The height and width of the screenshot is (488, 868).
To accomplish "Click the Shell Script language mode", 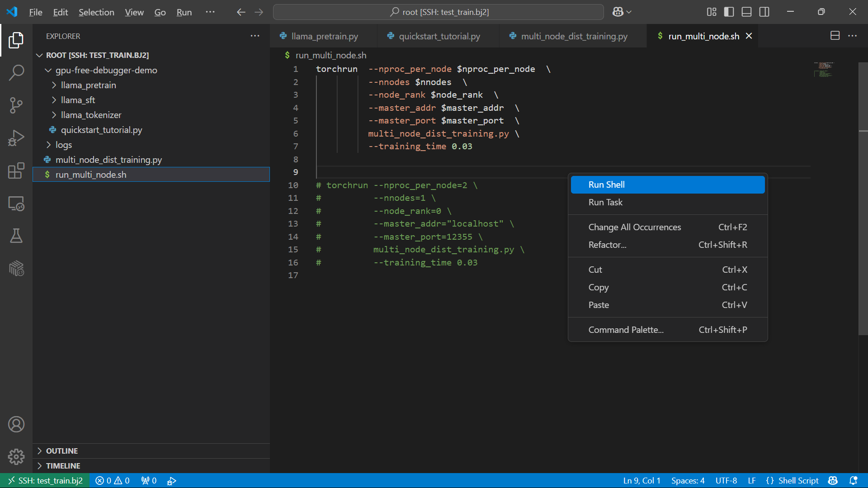I will [x=798, y=480].
